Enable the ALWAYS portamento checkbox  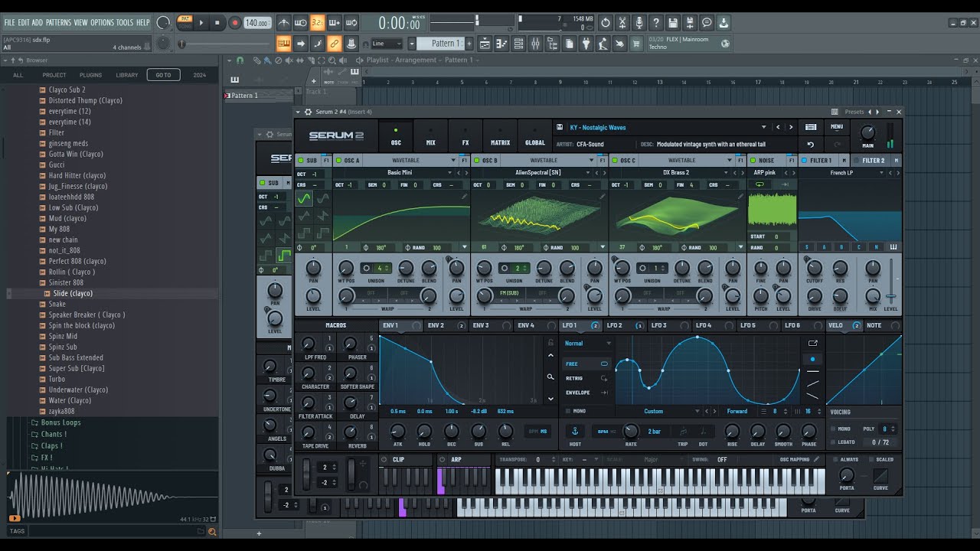[x=834, y=459]
